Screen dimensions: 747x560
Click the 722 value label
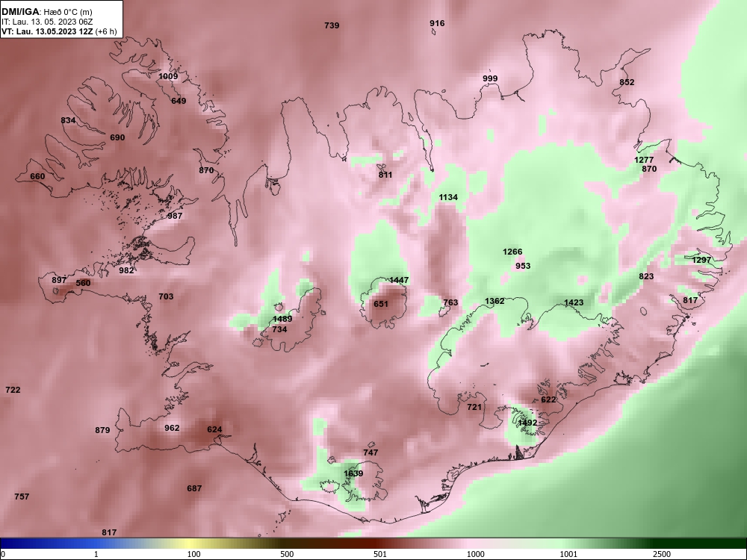coord(13,390)
